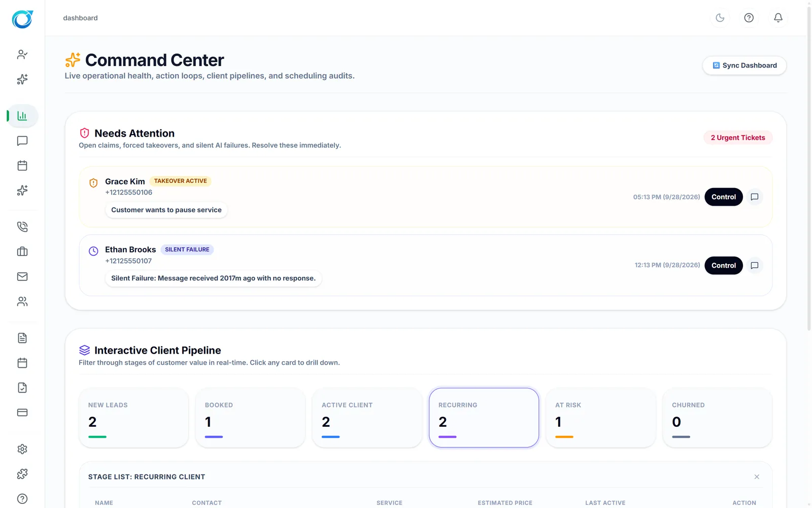This screenshot has width=812, height=508.
Task: Click the Grace Kim name
Action: 125,181
